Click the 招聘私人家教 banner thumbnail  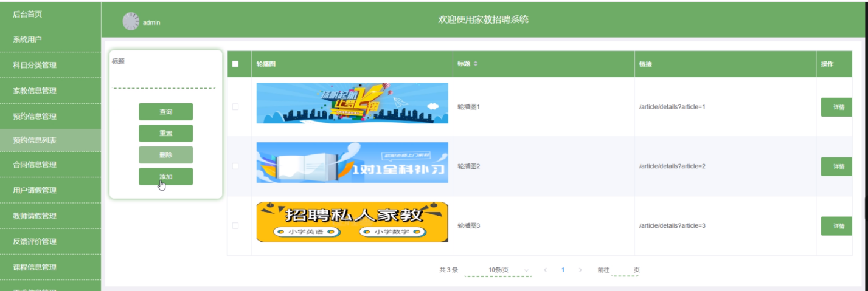point(352,222)
